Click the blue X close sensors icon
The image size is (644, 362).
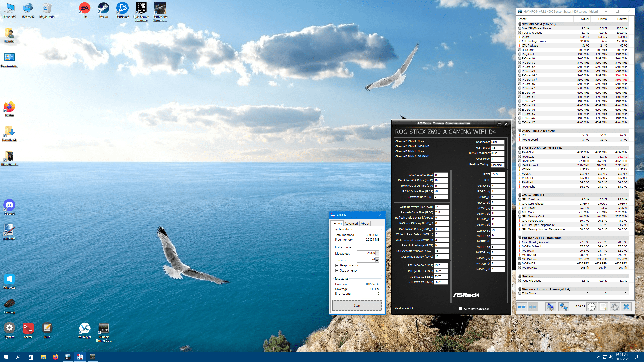[626, 307]
